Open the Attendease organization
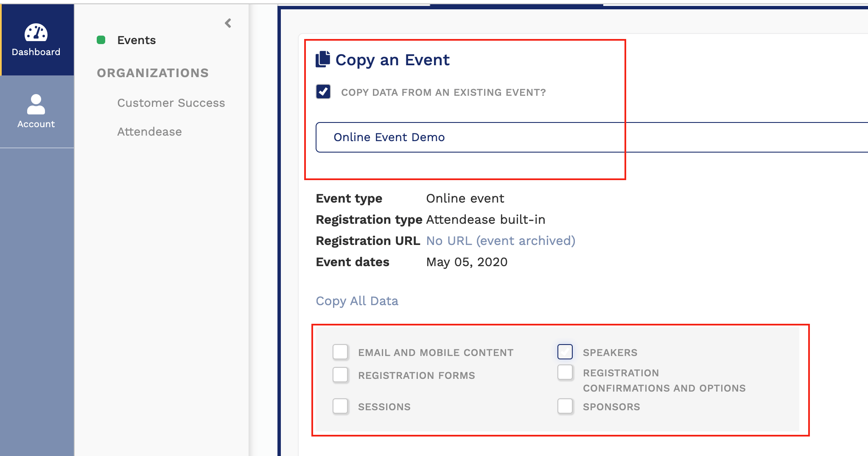868x456 pixels. point(149,131)
